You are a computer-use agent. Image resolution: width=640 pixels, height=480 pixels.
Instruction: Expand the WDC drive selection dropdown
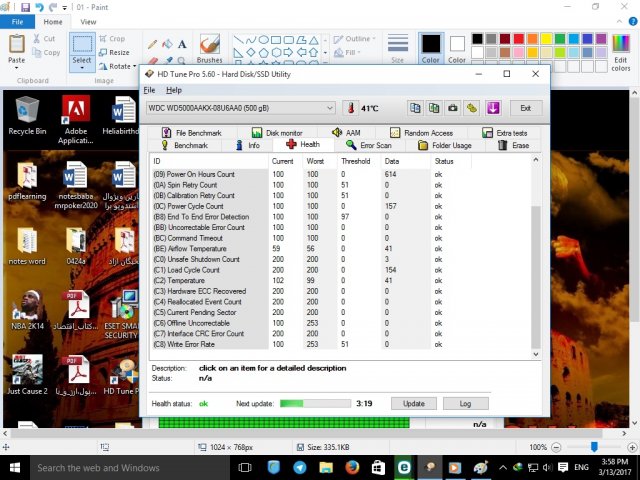(x=329, y=108)
